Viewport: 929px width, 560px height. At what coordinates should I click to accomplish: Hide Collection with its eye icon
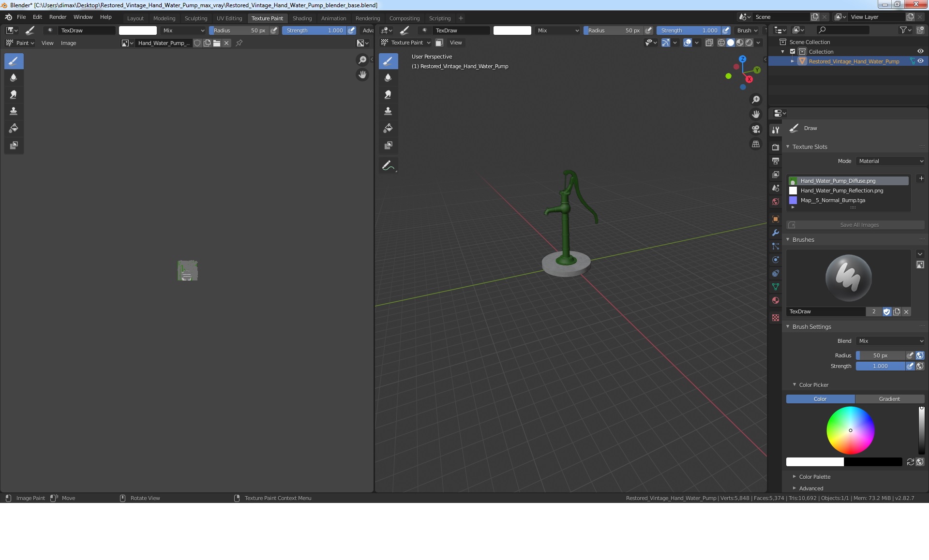(x=920, y=52)
